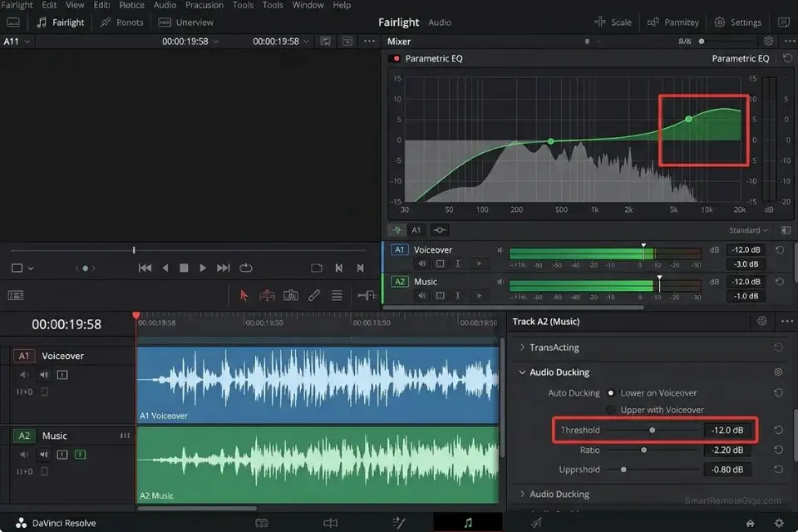798x532 pixels.
Task: Click the camera snapshot tool icon
Action: [291, 295]
